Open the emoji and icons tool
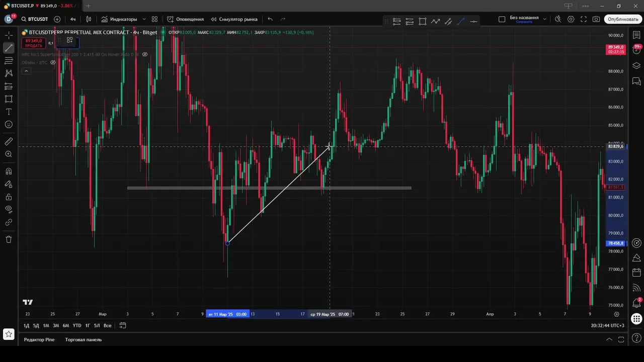Viewport: 644px width, 362px height. pos(9,124)
